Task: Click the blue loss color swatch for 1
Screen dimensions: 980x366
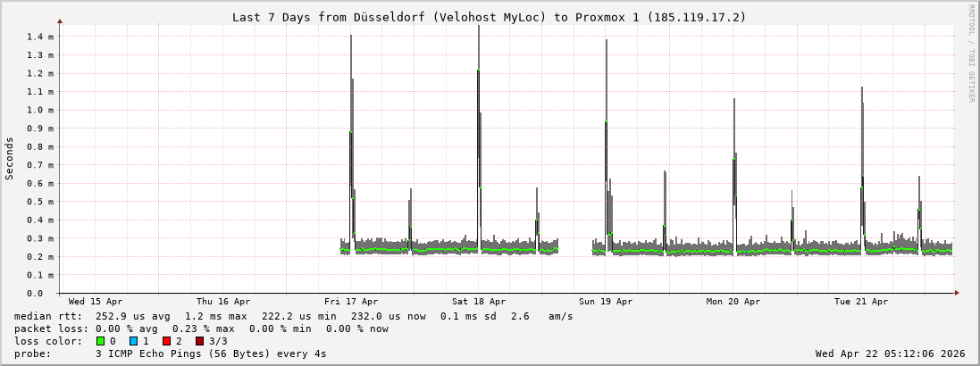Action: [133, 341]
